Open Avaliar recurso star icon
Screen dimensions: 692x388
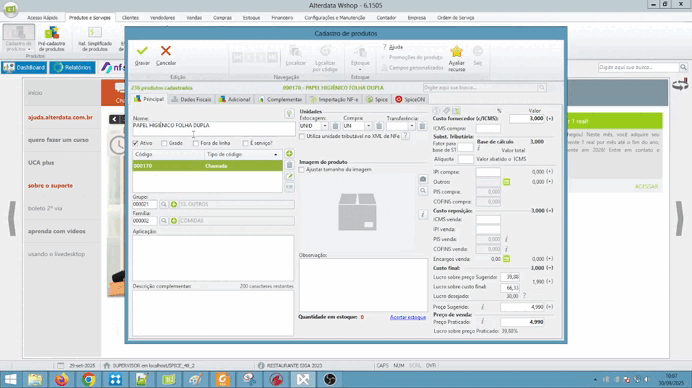pos(456,52)
